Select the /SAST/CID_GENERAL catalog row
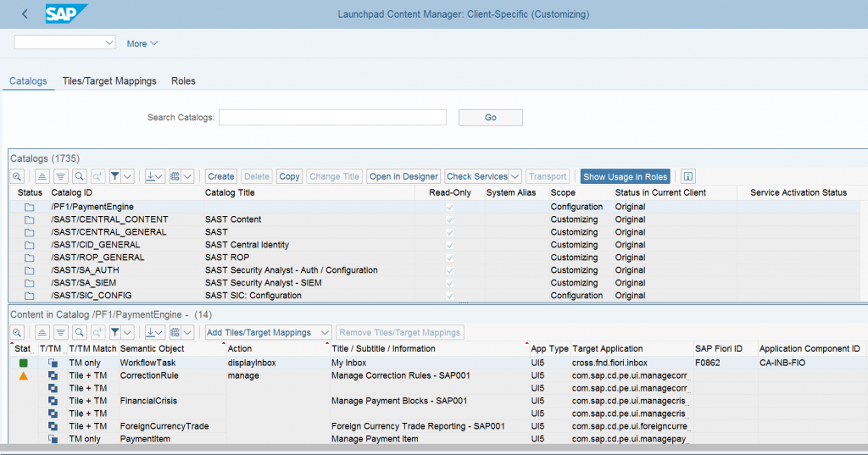868x455 pixels. click(434, 245)
